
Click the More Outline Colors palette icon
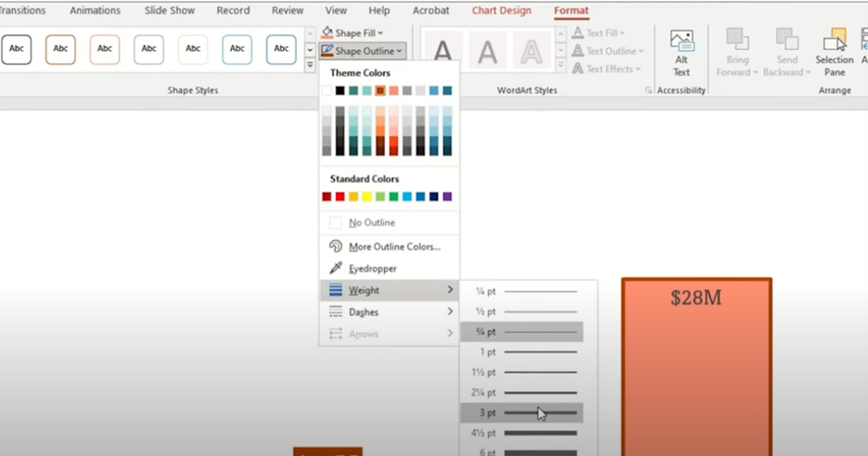coord(336,247)
